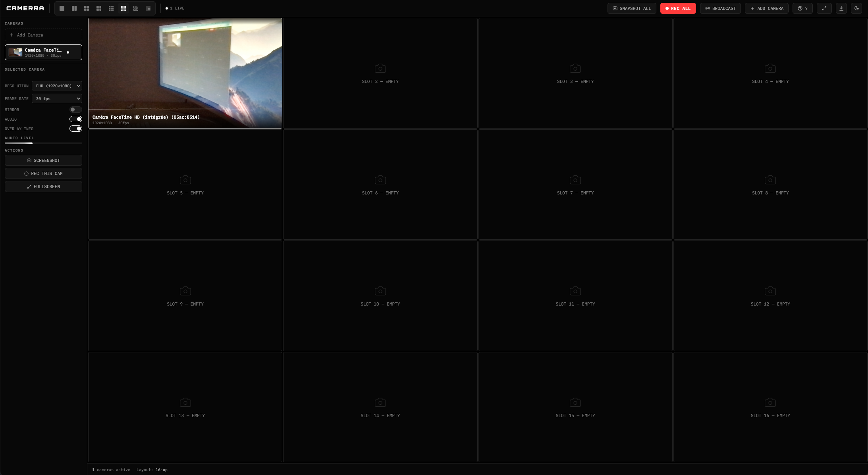The width and height of the screenshot is (868, 475).
Task: Click the Audio Level bar
Action: (43, 143)
